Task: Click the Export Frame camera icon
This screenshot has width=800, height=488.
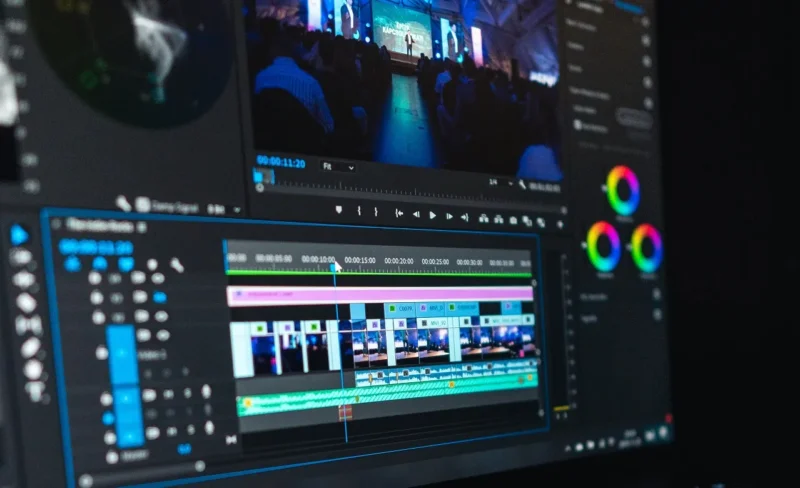Action: (x=513, y=221)
